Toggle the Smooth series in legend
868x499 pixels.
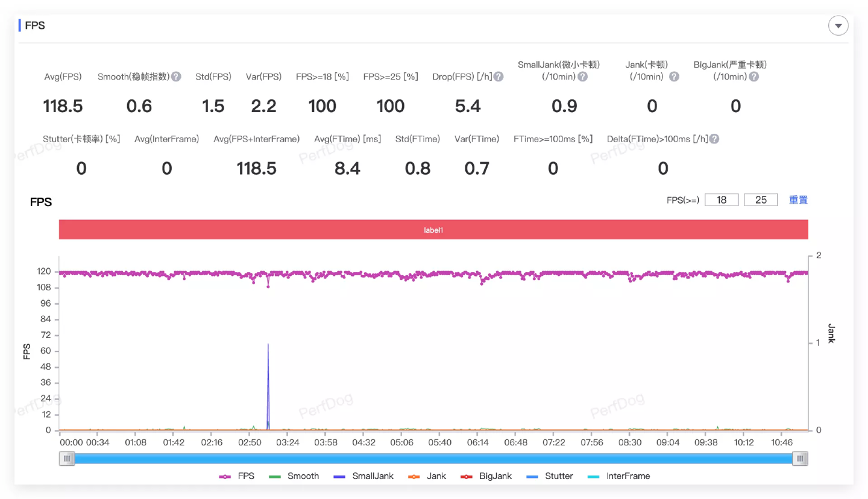tap(294, 476)
